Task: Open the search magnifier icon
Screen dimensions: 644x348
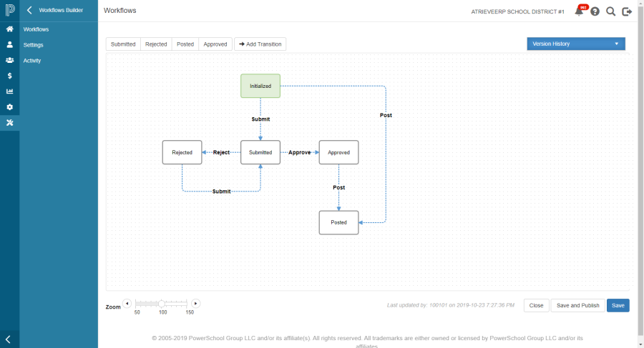Action: (610, 11)
